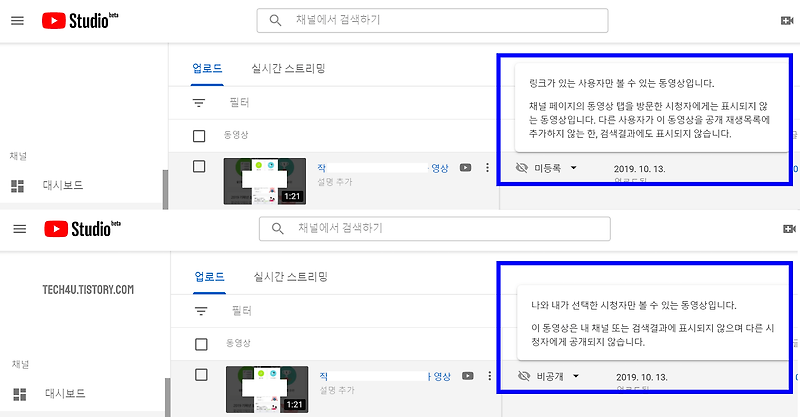The height and width of the screenshot is (417, 800).
Task: Open the hamburger menu in top screenshot
Action: [x=17, y=20]
